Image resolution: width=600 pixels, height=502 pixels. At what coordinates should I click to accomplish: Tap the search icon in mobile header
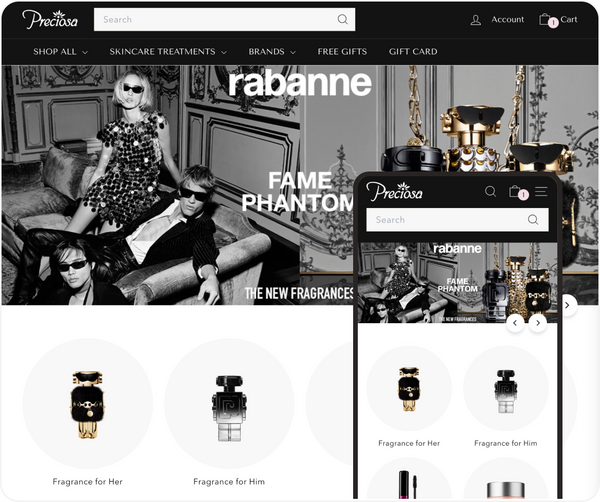point(490,191)
